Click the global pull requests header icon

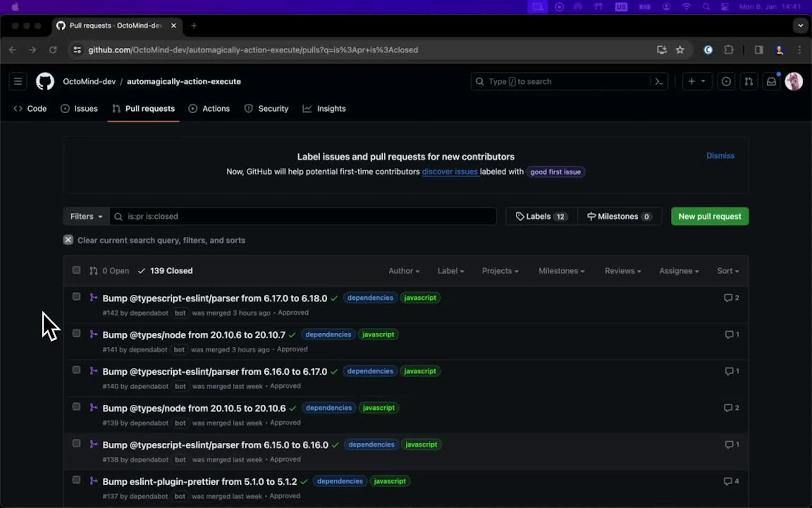pyautogui.click(x=749, y=81)
